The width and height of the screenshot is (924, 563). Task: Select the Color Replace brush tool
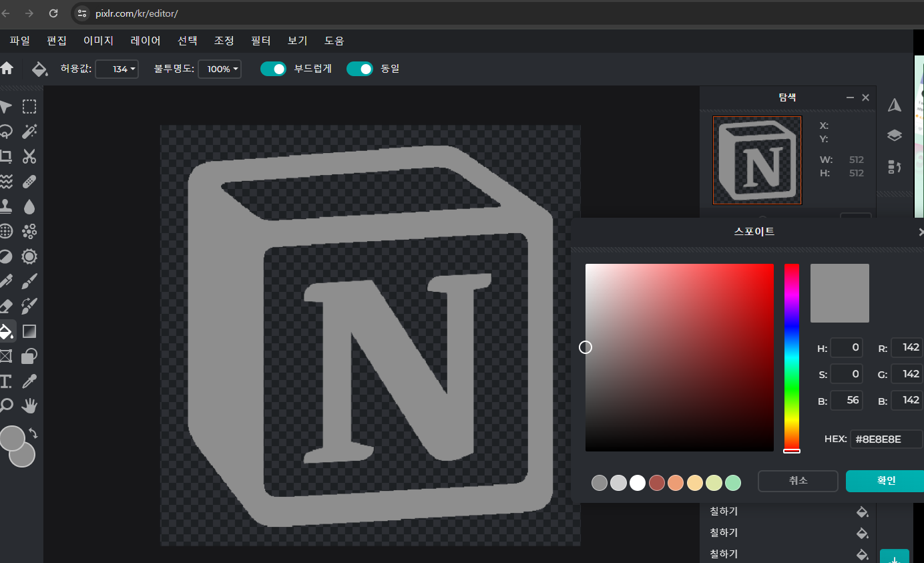click(29, 307)
